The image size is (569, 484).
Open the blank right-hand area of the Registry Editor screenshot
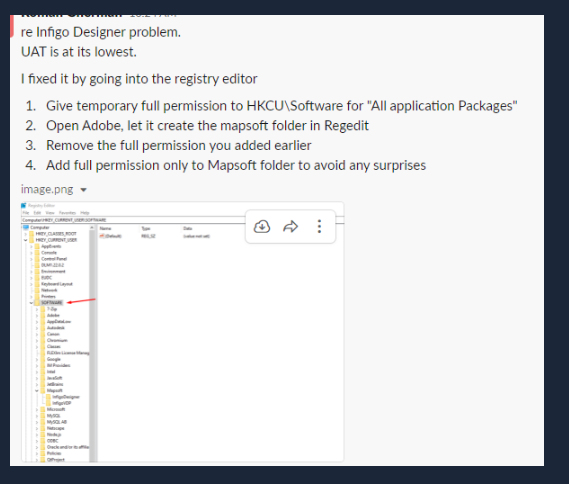point(220,350)
